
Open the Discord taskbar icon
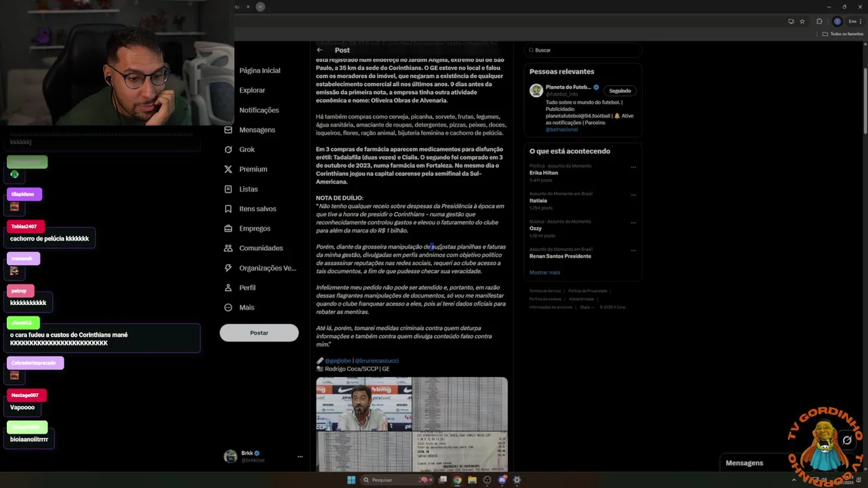click(x=502, y=480)
